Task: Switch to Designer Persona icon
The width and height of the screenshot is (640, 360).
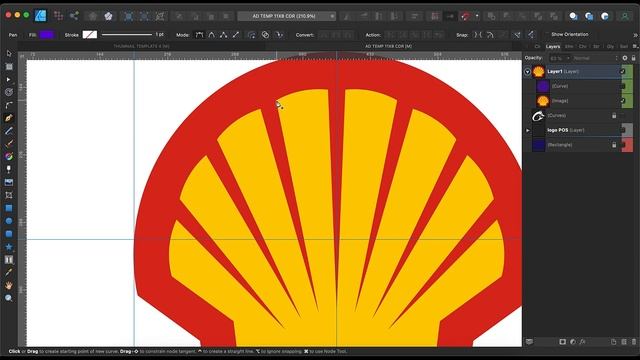Action: tap(40, 16)
